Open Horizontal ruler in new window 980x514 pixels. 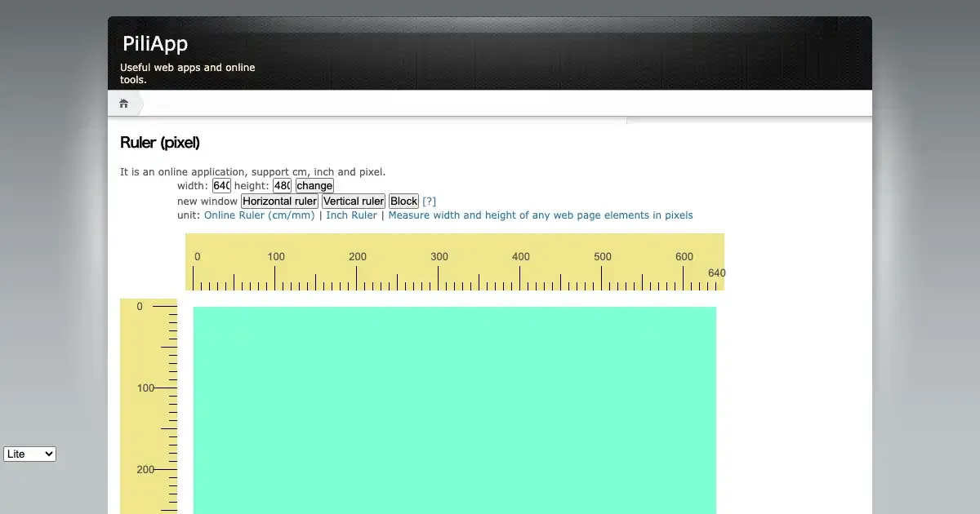(279, 202)
